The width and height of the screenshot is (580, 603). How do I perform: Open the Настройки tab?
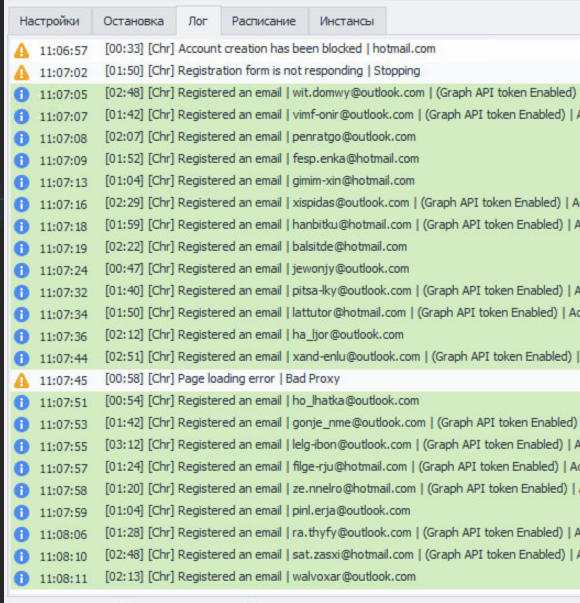pos(50,21)
